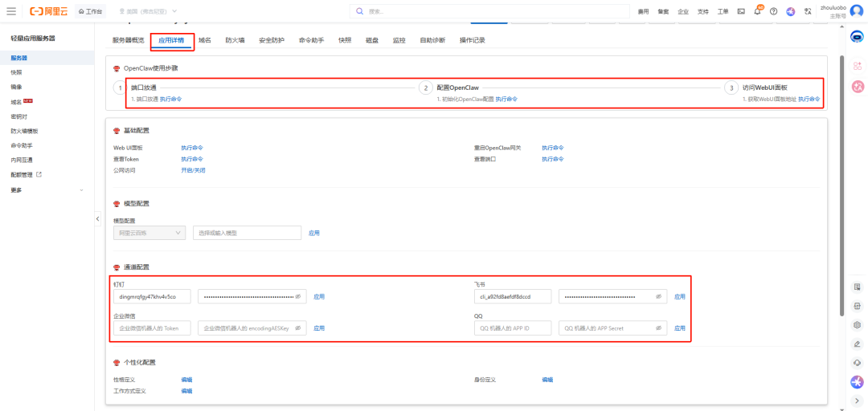
Task: Open the purple star assistant in right rail
Action: pyautogui.click(x=857, y=381)
